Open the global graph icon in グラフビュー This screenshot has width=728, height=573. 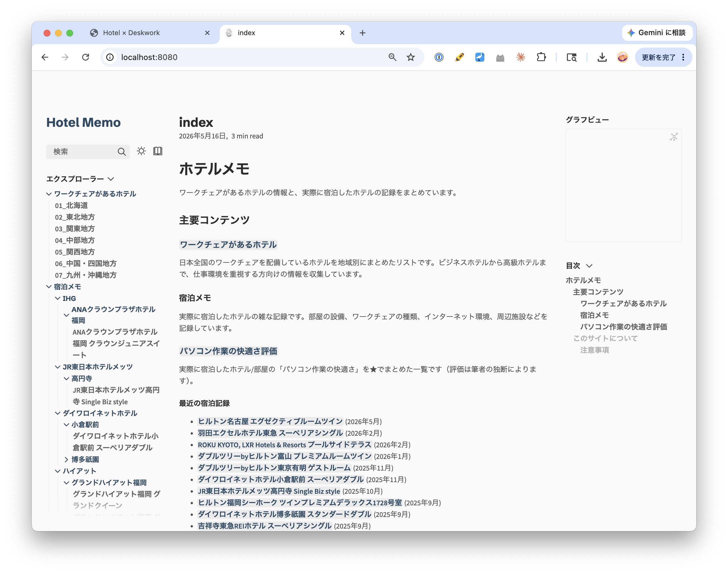pos(674,137)
